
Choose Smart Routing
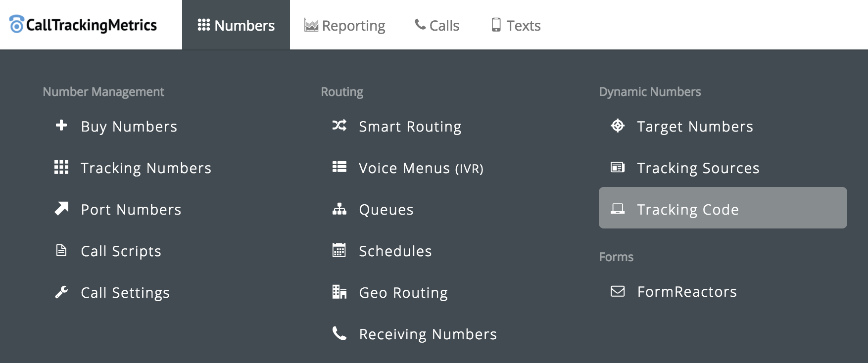tap(410, 127)
